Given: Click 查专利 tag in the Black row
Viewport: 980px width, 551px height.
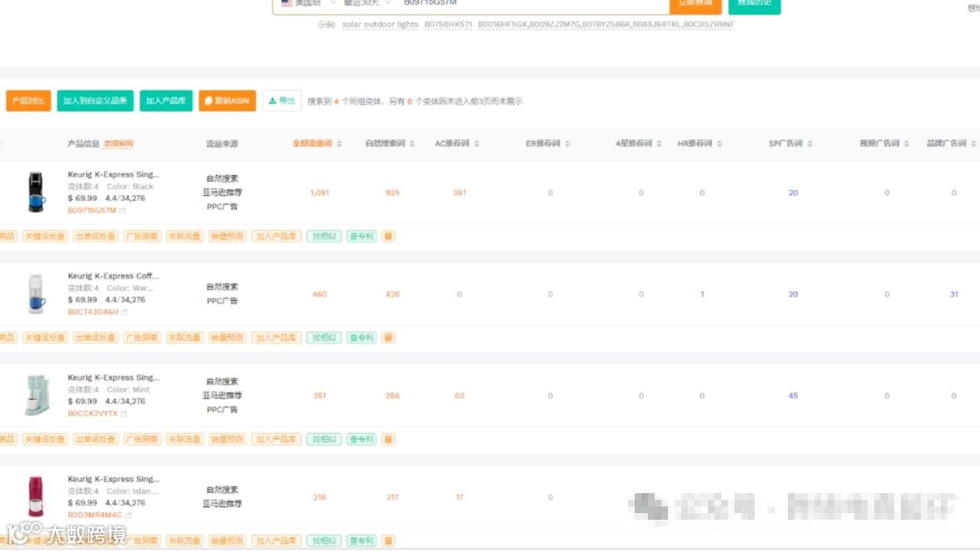Looking at the screenshot, I should point(361,236).
